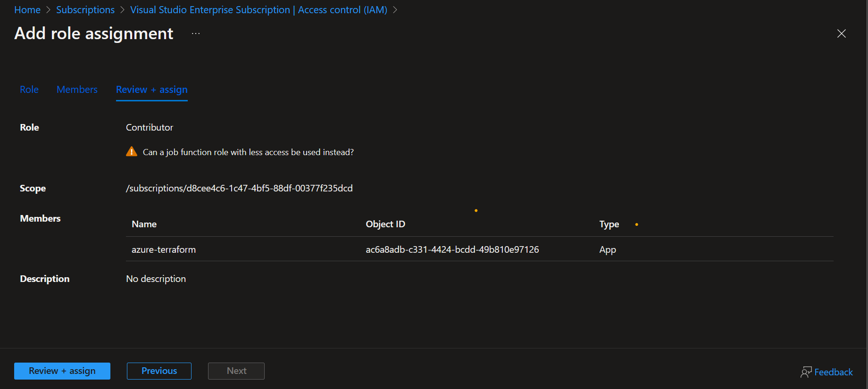Viewport: 868px width, 389px height.
Task: Select the Review + assign tab
Action: pyautogui.click(x=151, y=90)
